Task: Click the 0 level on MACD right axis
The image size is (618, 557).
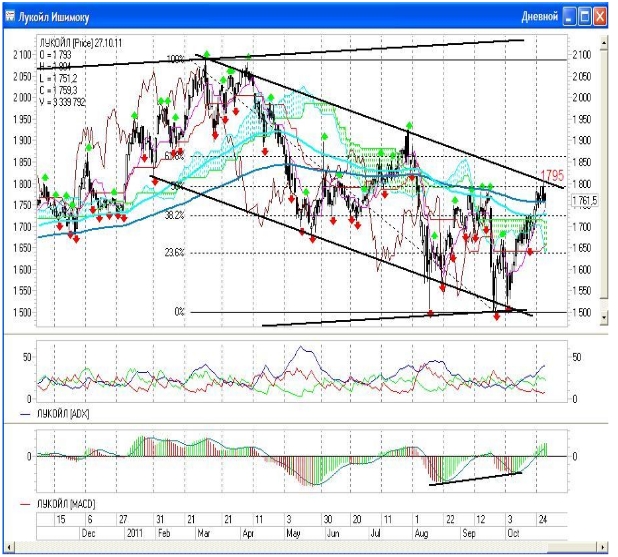Action: click(x=575, y=456)
